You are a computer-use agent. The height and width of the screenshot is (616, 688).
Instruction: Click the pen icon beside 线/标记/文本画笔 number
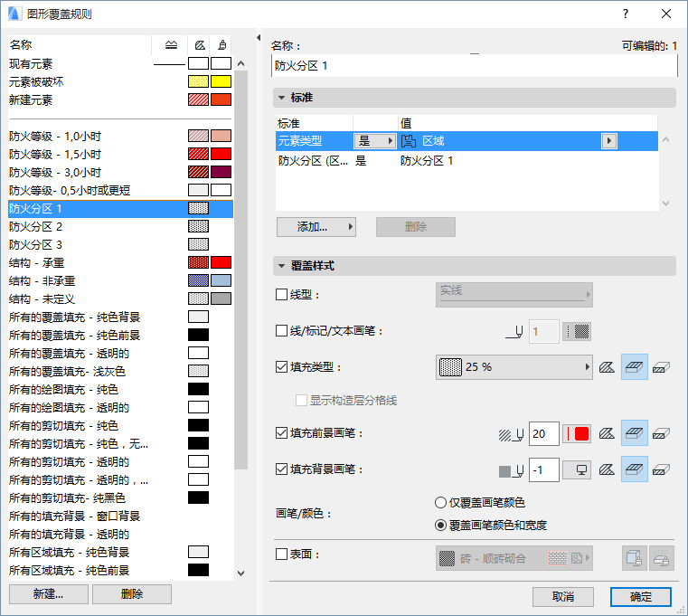pos(514,332)
